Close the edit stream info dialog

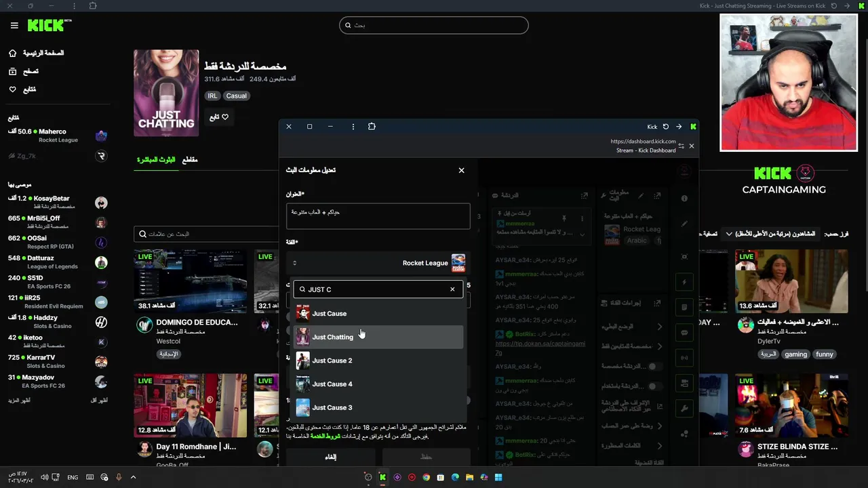[x=462, y=170]
